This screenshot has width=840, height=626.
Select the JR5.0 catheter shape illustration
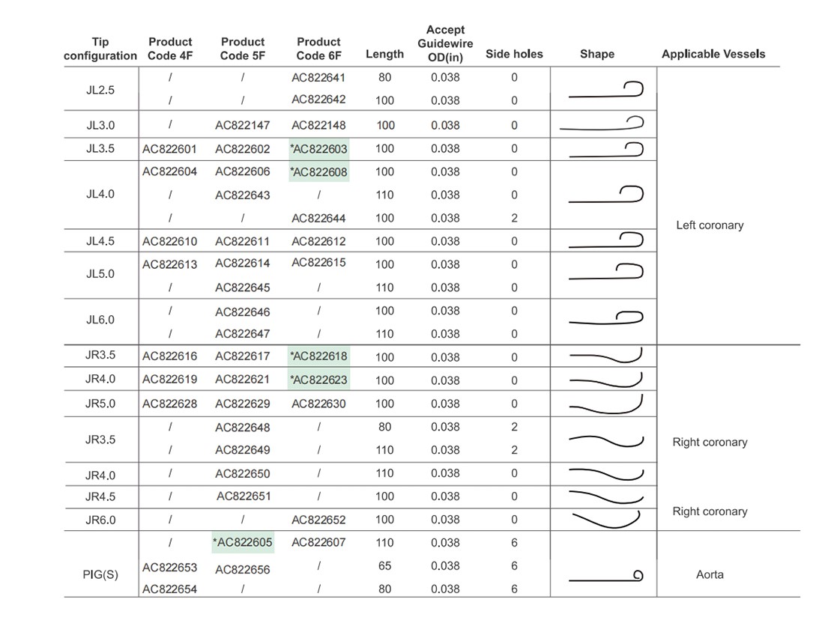coord(605,405)
